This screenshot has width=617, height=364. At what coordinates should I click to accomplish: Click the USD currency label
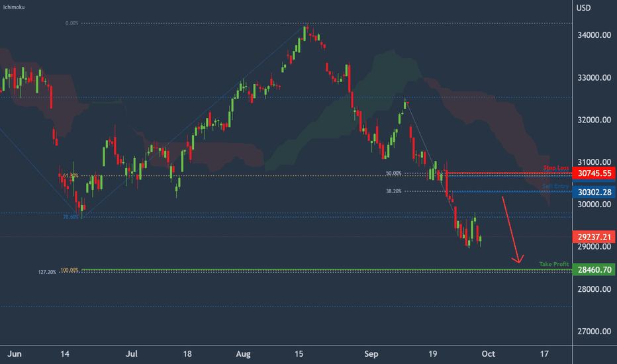pyautogui.click(x=583, y=8)
